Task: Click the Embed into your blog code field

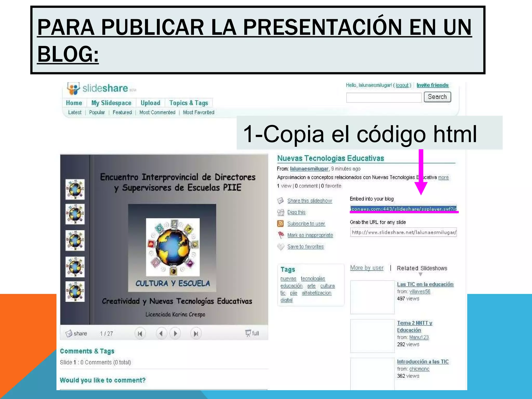Action: pos(403,209)
